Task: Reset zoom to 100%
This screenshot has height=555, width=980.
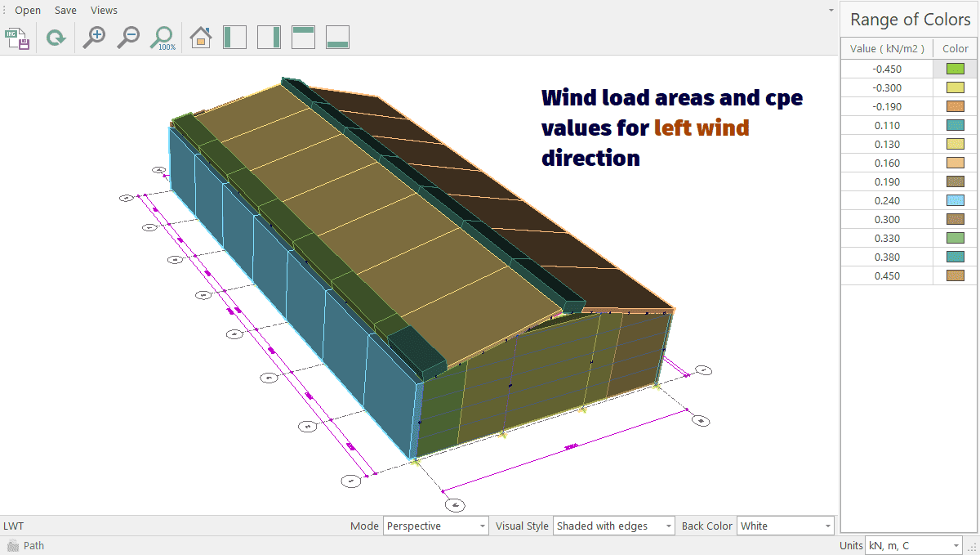Action: click(x=163, y=38)
